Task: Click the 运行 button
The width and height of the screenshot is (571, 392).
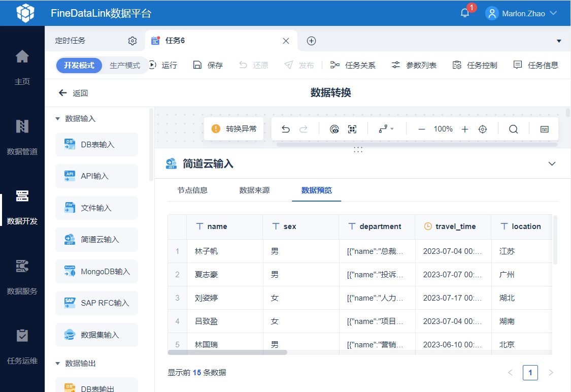Action: pyautogui.click(x=163, y=65)
